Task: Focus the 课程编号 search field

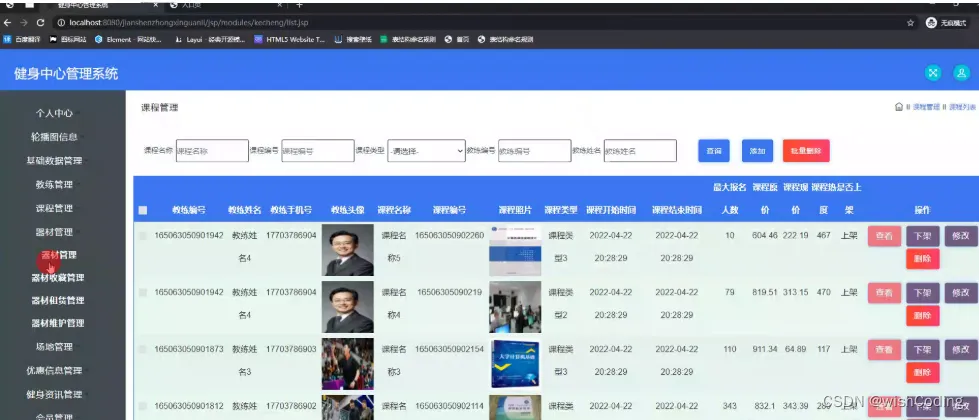Action: pyautogui.click(x=318, y=150)
